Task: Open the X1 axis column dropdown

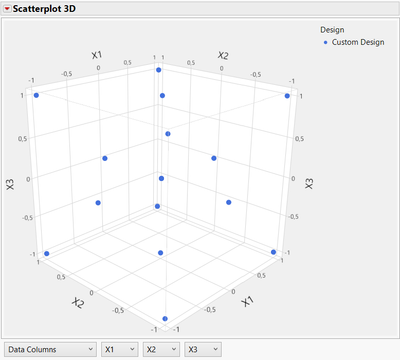Action: click(120, 349)
